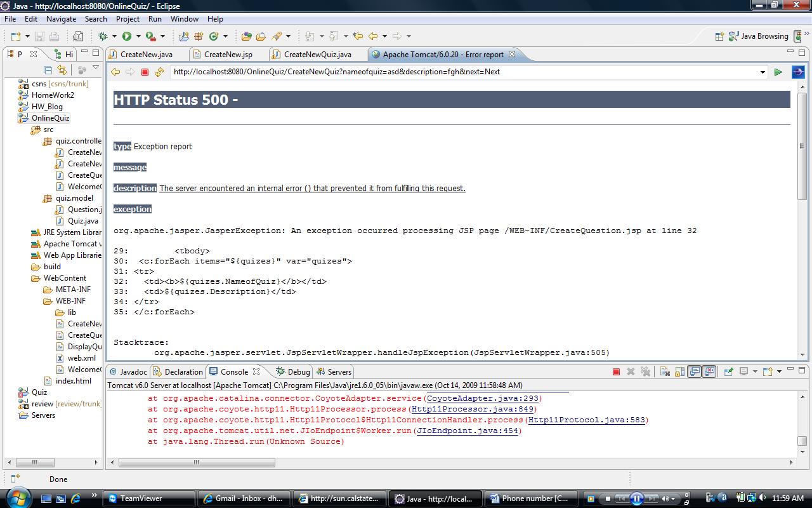Collapse All in Package Explorer toolbar

(48, 70)
